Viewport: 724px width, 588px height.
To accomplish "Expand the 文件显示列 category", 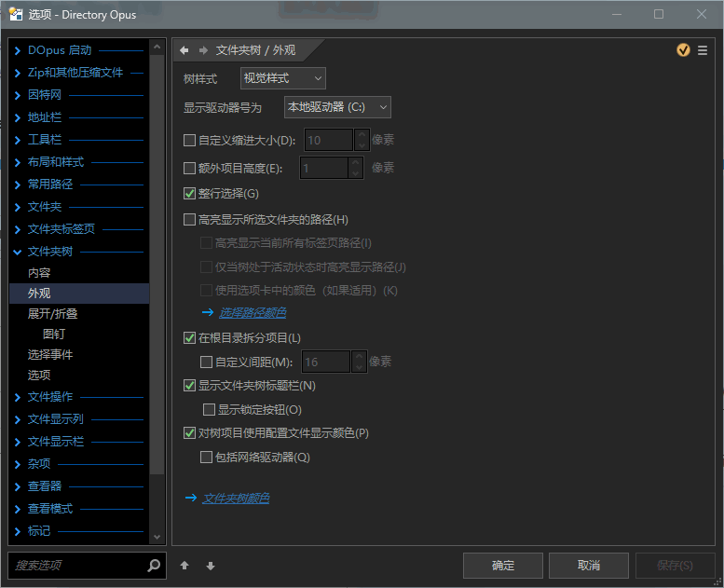I will tap(18, 419).
